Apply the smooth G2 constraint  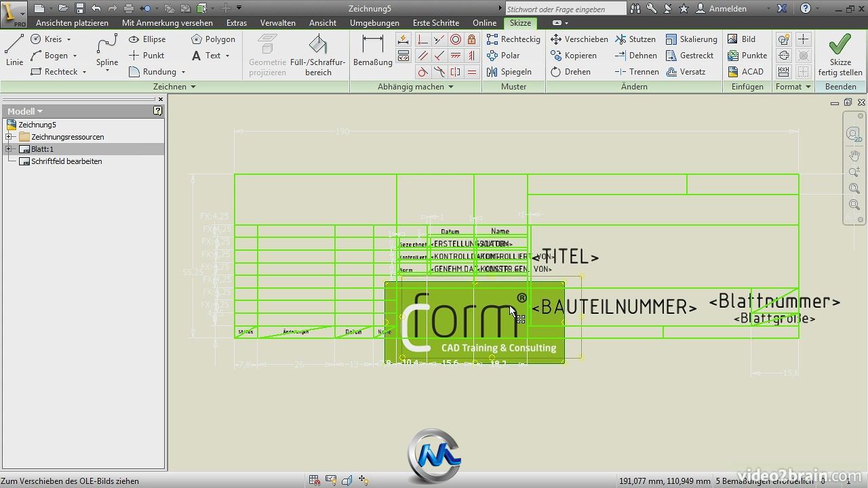439,72
